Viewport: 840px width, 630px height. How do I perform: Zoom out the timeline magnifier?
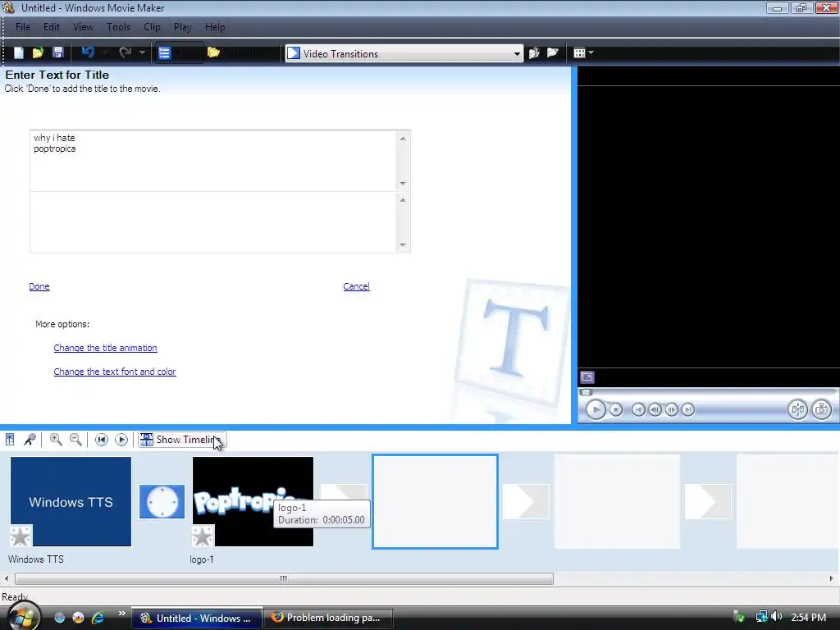coord(76,440)
